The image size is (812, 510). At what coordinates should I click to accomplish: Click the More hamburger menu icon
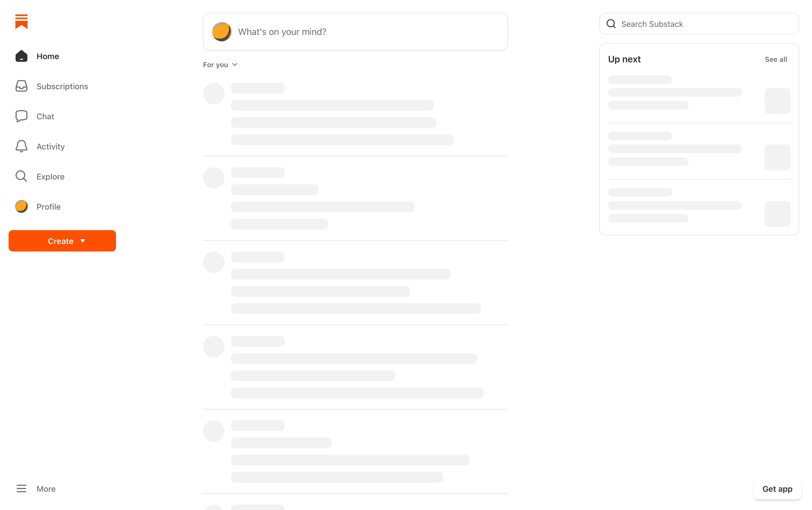point(21,489)
